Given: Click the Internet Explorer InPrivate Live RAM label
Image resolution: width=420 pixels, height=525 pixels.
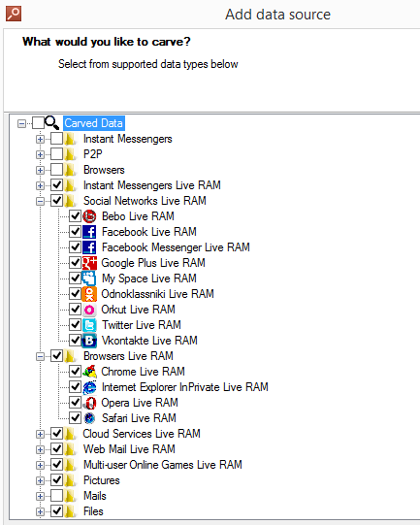Looking at the screenshot, I should (x=184, y=387).
